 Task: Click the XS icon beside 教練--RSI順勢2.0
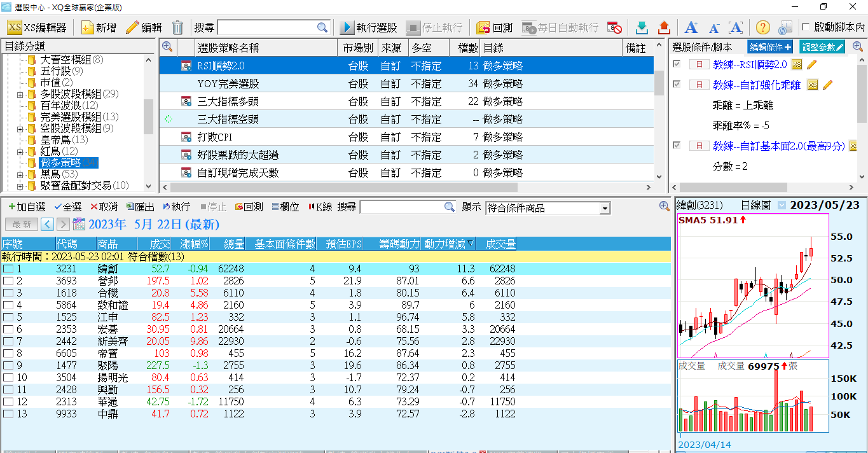tap(797, 64)
